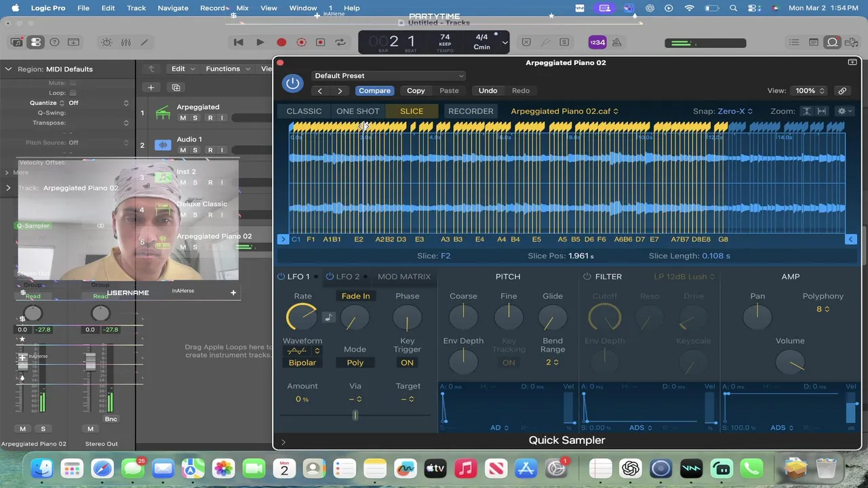Open Smart Controls dial icon

coord(107,42)
